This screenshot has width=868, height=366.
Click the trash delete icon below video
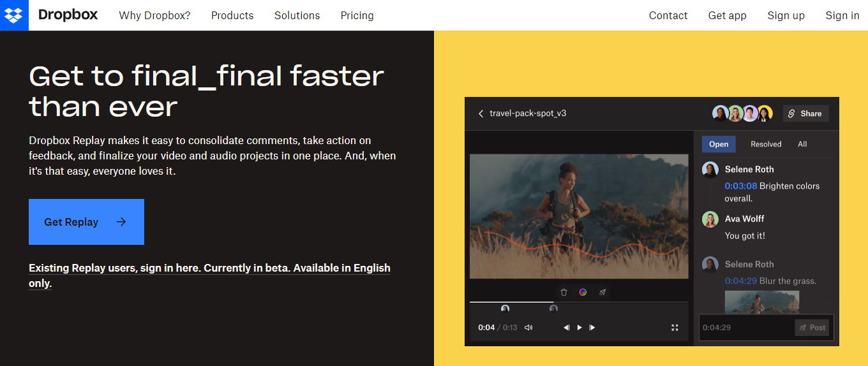564,292
